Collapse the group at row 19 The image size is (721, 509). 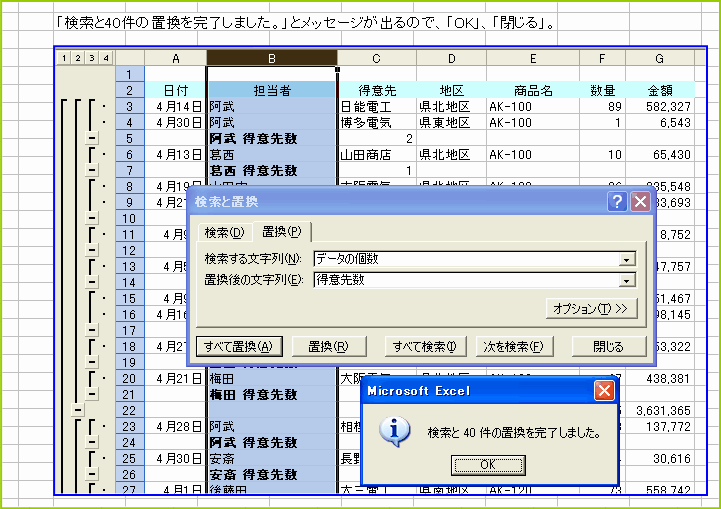click(92, 362)
